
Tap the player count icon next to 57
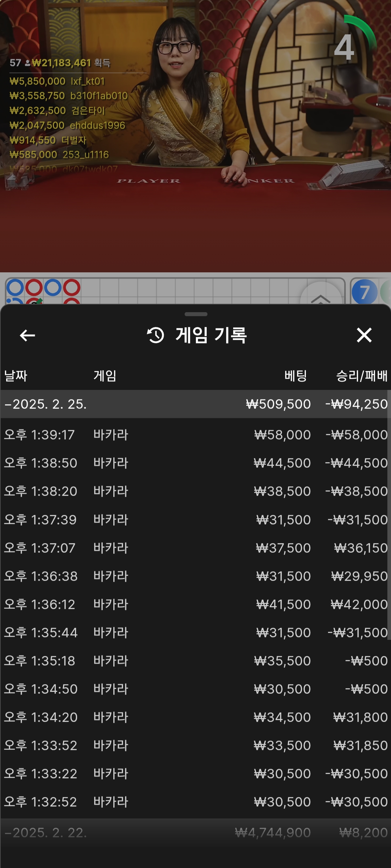pyautogui.click(x=28, y=63)
